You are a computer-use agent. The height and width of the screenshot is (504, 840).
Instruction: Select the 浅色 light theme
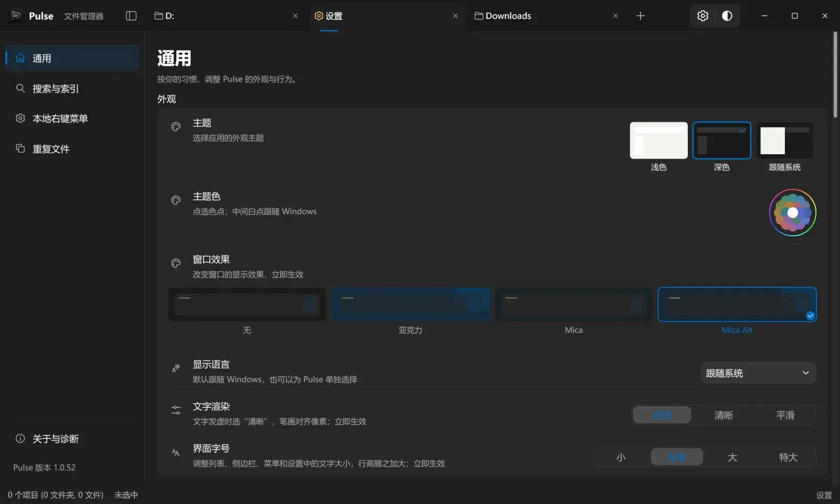(x=658, y=140)
